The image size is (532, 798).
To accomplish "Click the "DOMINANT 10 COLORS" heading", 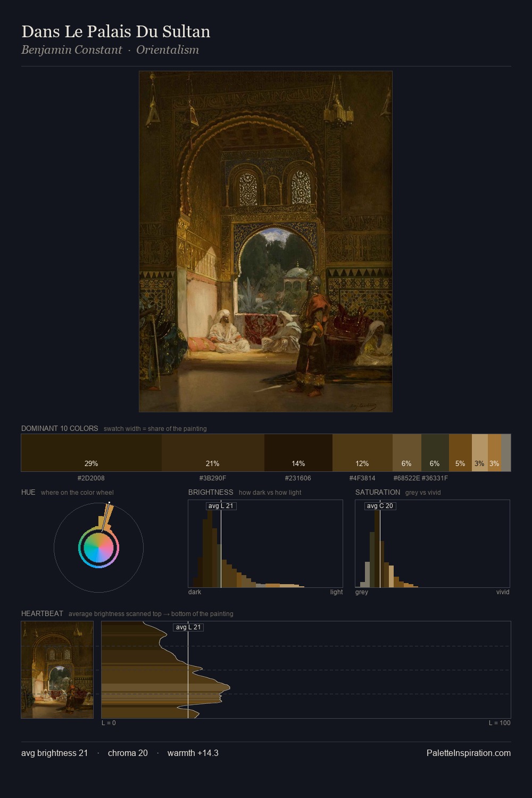I will coord(60,428).
